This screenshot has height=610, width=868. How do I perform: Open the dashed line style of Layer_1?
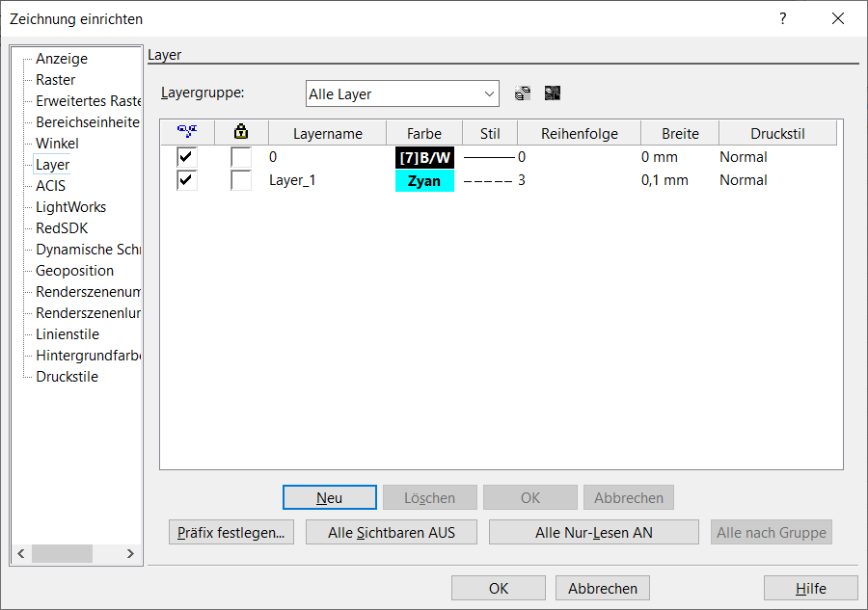coord(488,181)
